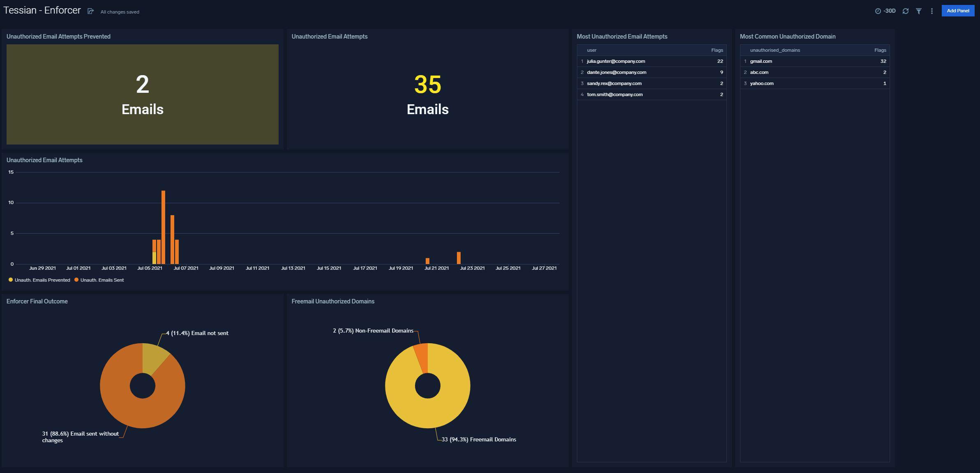This screenshot has height=473, width=980.
Task: Select dante.jones@company.com row
Action: 616,72
